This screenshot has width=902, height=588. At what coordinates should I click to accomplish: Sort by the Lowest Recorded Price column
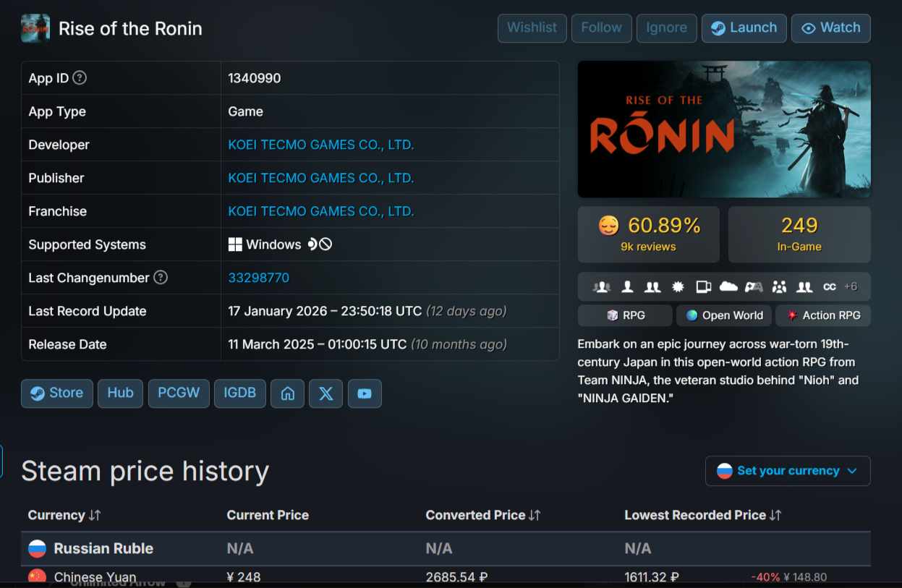coord(703,515)
